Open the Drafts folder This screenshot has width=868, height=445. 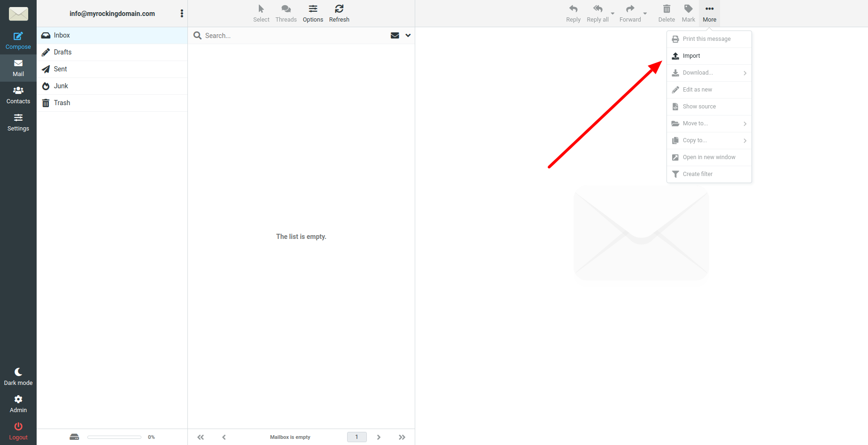112,52
